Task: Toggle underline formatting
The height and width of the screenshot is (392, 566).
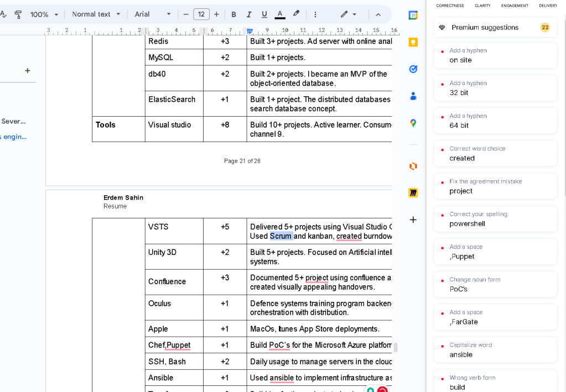Action: pyautogui.click(x=264, y=14)
